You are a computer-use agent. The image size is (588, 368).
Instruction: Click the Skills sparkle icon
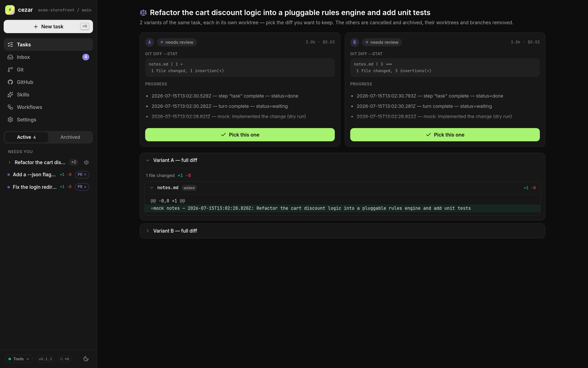[10, 95]
